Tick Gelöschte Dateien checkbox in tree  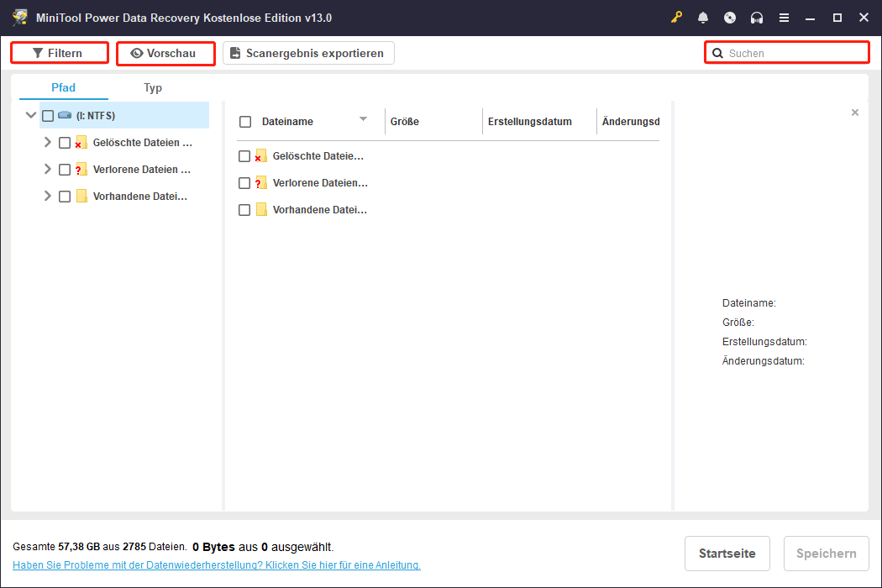65,143
